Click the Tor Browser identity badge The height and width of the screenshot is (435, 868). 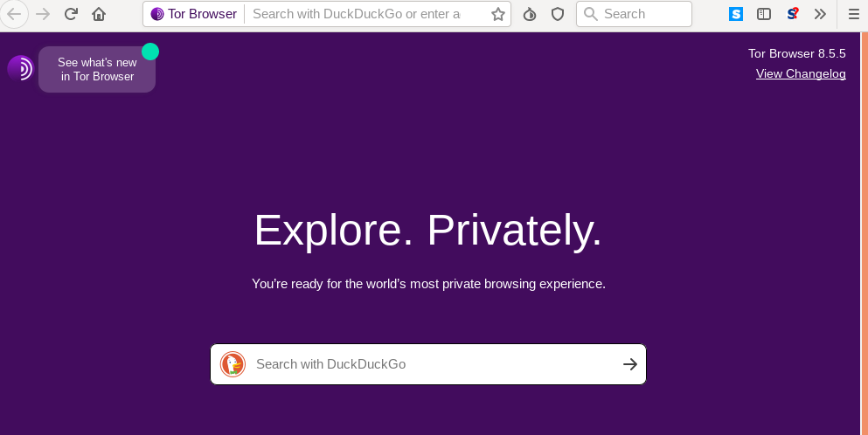point(194,14)
